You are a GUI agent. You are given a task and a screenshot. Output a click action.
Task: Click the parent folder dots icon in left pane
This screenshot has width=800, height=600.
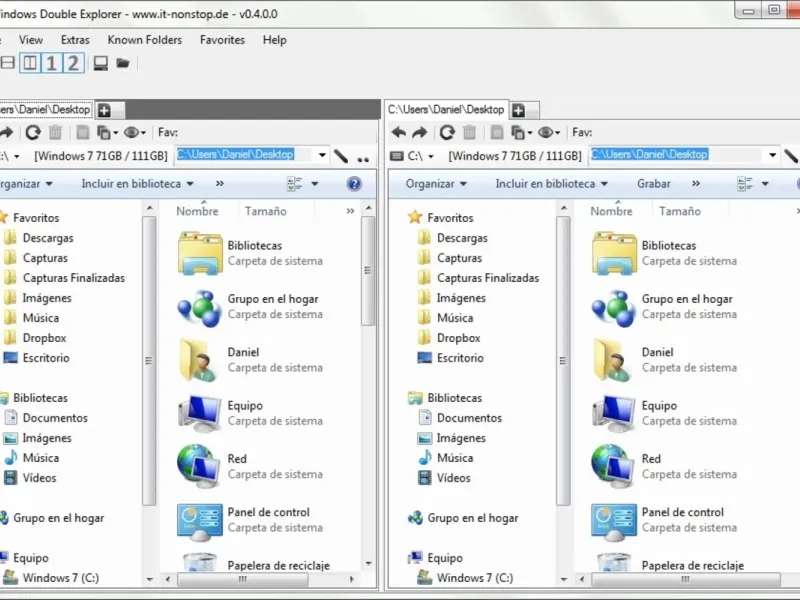click(x=363, y=159)
